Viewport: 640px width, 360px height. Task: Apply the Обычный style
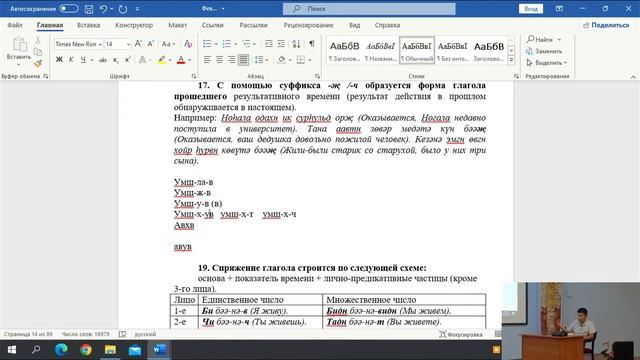point(417,51)
